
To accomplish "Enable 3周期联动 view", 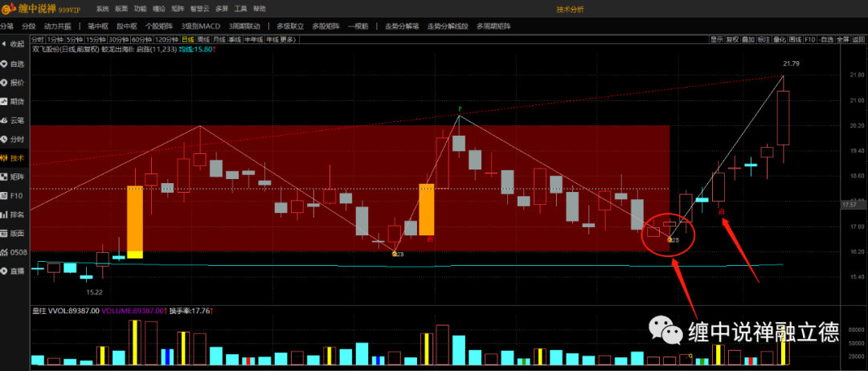I will (x=244, y=26).
